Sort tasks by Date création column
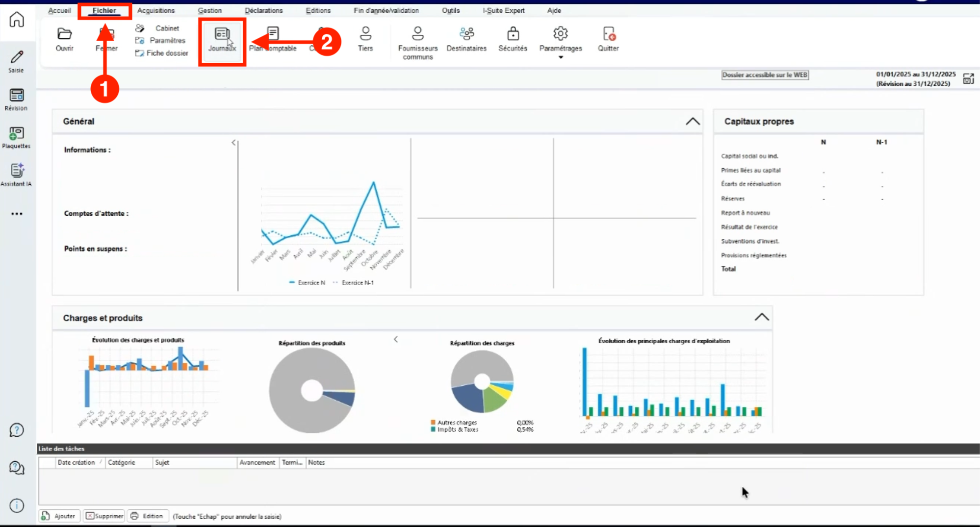Screen dimensions: 980x527 tap(80, 462)
